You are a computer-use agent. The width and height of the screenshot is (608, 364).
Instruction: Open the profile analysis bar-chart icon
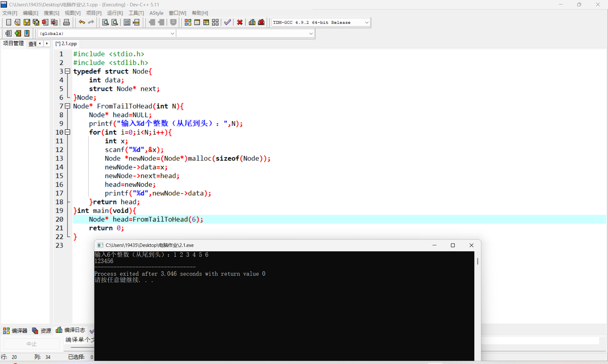[252, 22]
